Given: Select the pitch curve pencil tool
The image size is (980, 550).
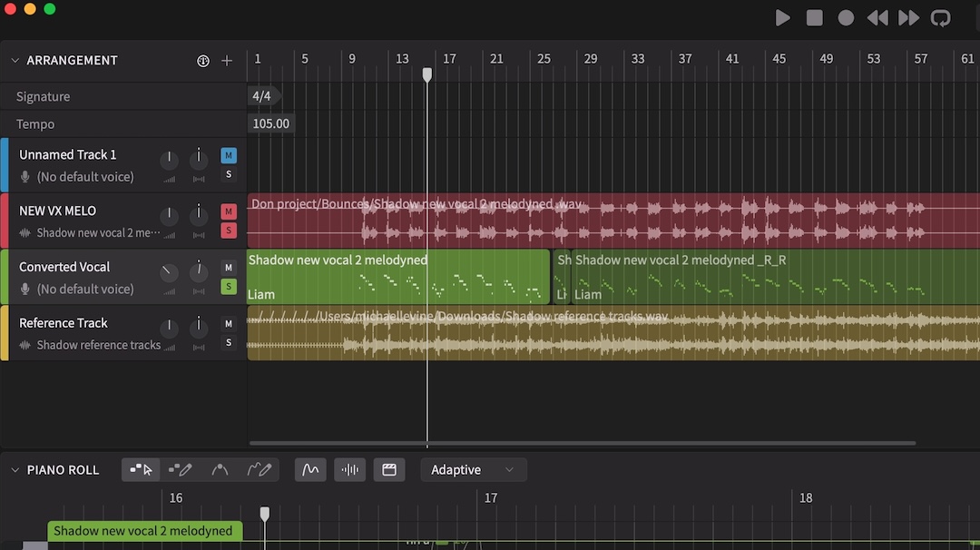Looking at the screenshot, I should (260, 469).
